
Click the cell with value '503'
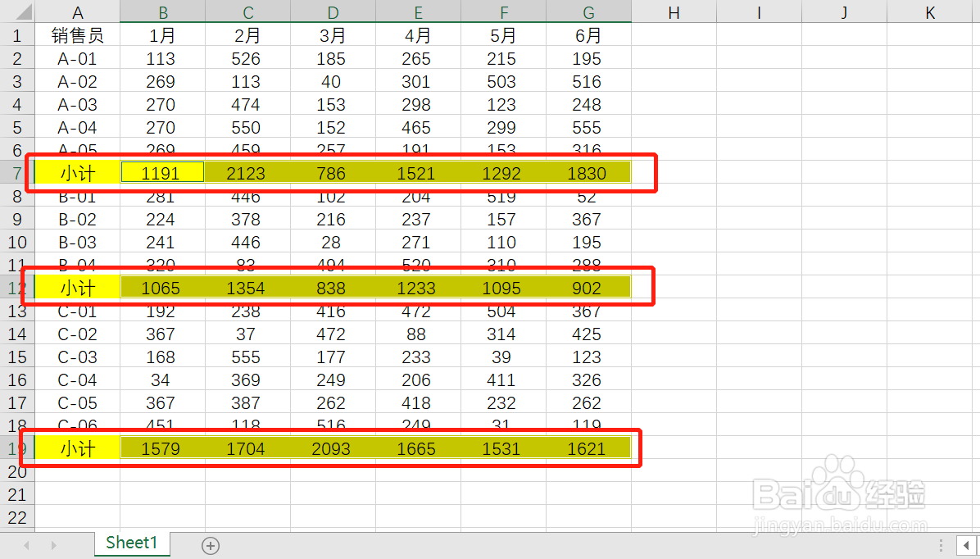click(504, 82)
